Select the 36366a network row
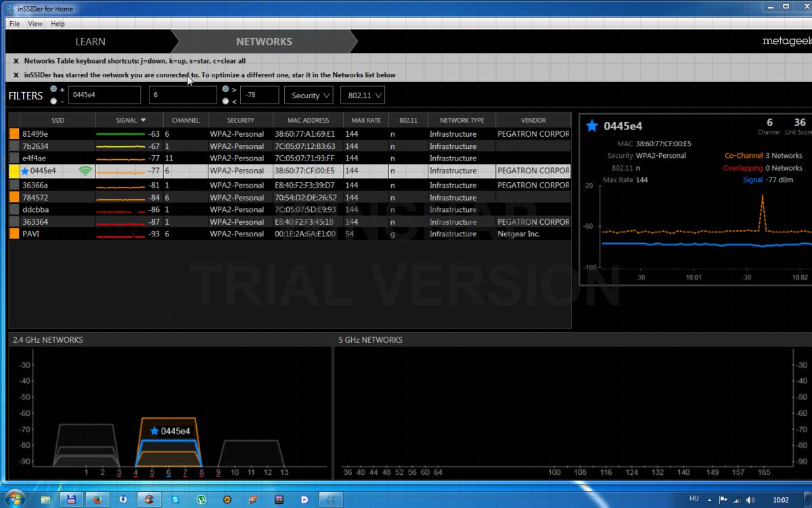This screenshot has height=508, width=812. point(290,185)
